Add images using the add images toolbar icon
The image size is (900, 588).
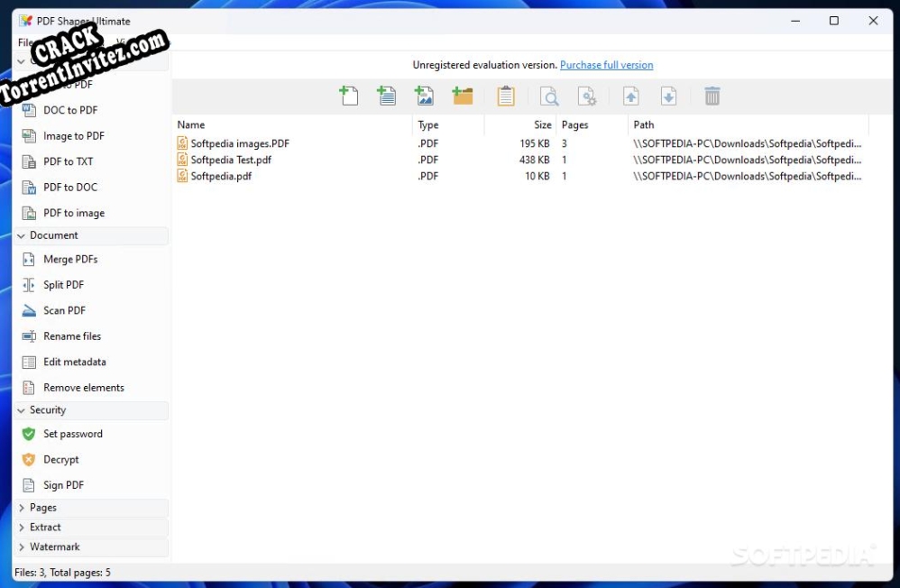(x=425, y=96)
